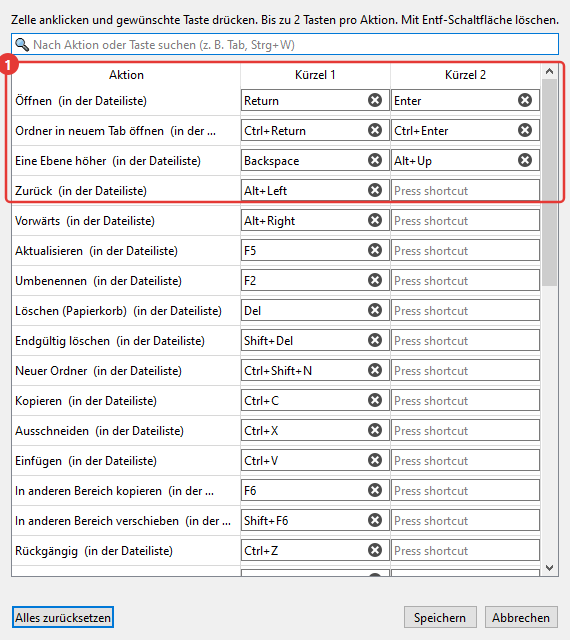This screenshot has width=570, height=640.
Task: Click the scroll down arrow of the list
Action: (x=550, y=568)
